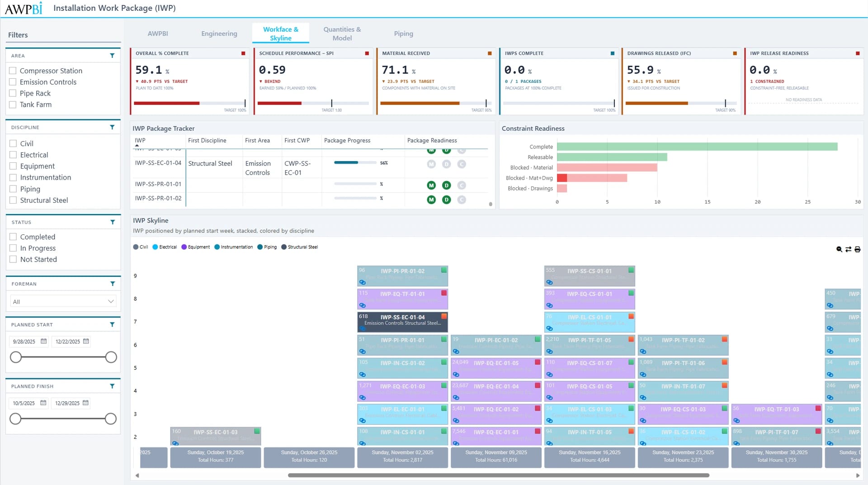Click the skyline swap arrows icon
This screenshot has width=868, height=485.
click(848, 249)
